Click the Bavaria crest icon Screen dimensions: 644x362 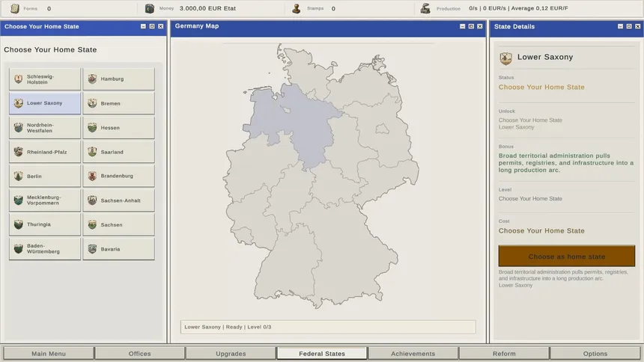(x=92, y=248)
